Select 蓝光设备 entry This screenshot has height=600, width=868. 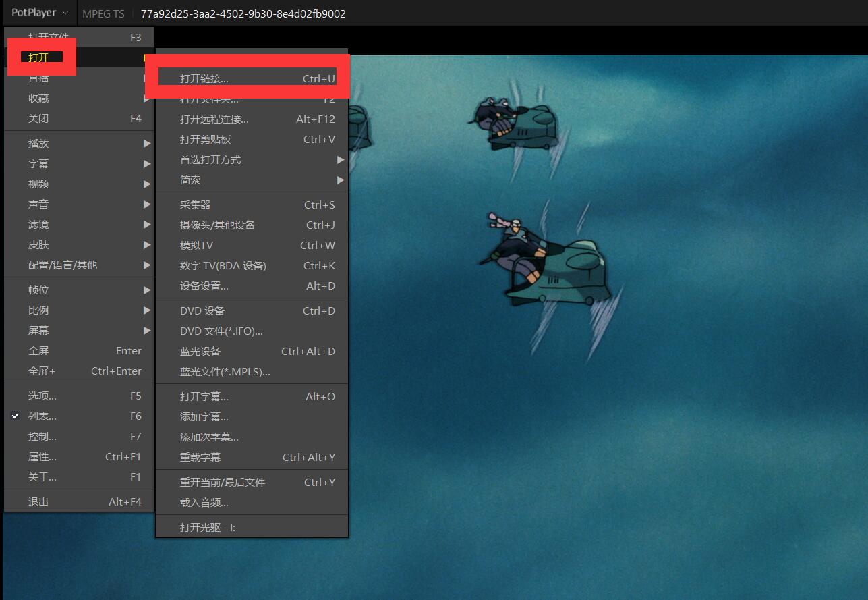tap(252, 352)
